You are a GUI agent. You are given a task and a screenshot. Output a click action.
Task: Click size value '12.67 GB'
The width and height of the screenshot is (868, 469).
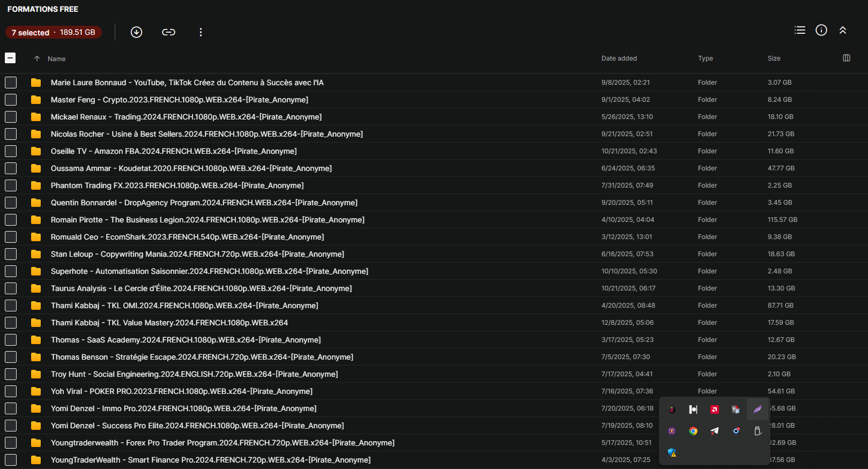pos(781,340)
